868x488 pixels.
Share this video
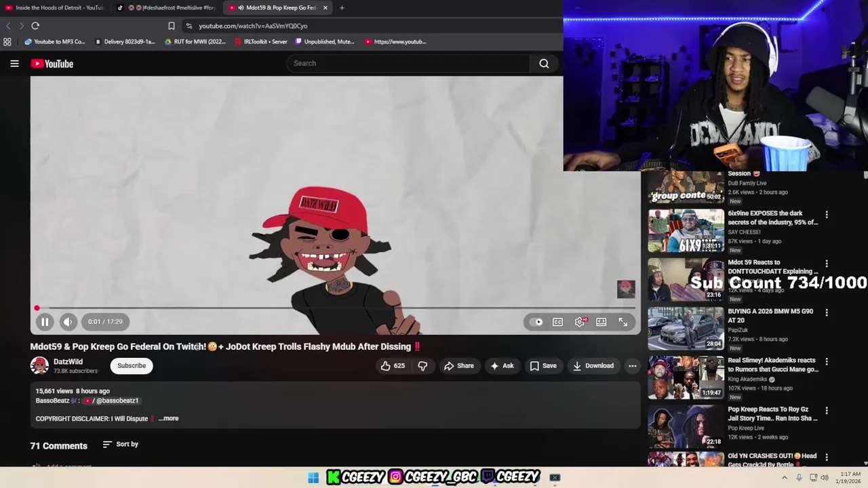pyautogui.click(x=459, y=366)
